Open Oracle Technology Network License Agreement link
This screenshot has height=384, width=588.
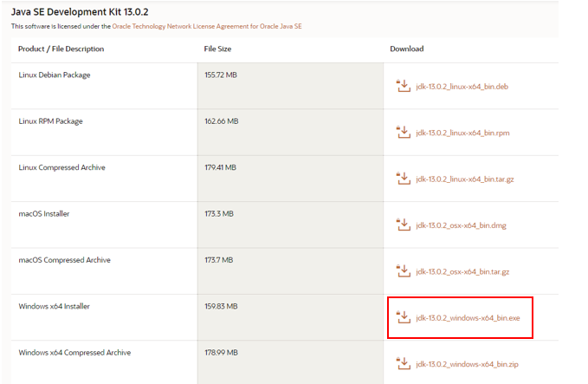point(207,26)
